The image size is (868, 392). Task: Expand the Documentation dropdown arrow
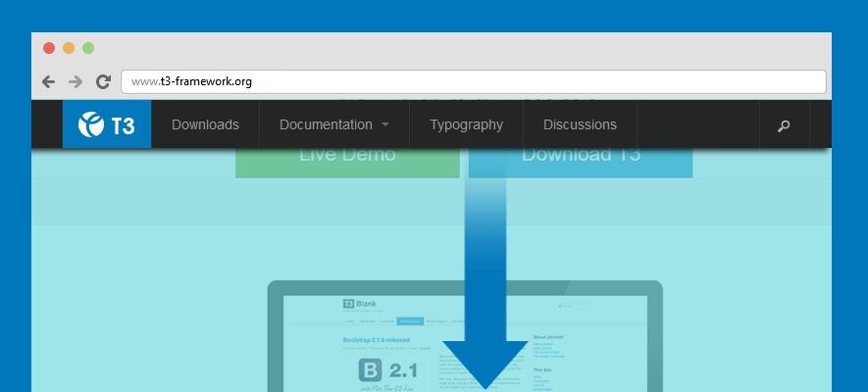pos(385,124)
